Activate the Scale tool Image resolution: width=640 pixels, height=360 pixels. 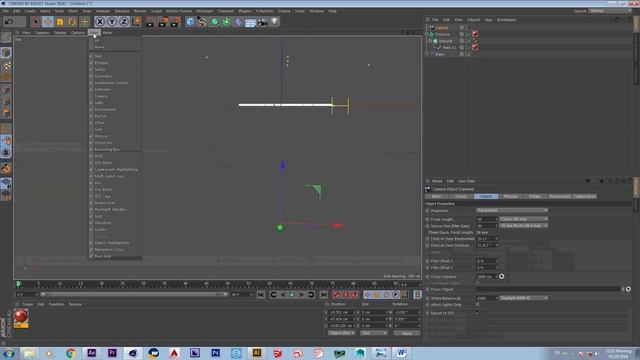pyautogui.click(x=60, y=22)
